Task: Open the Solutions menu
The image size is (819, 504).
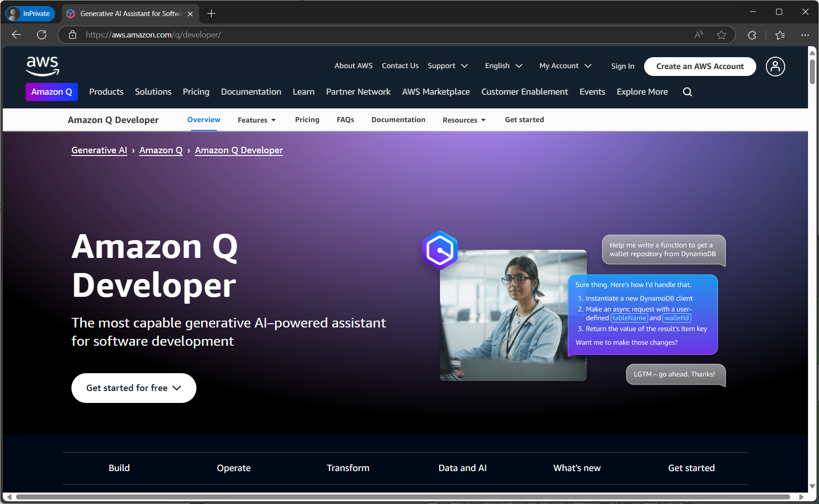Action: [x=153, y=92]
